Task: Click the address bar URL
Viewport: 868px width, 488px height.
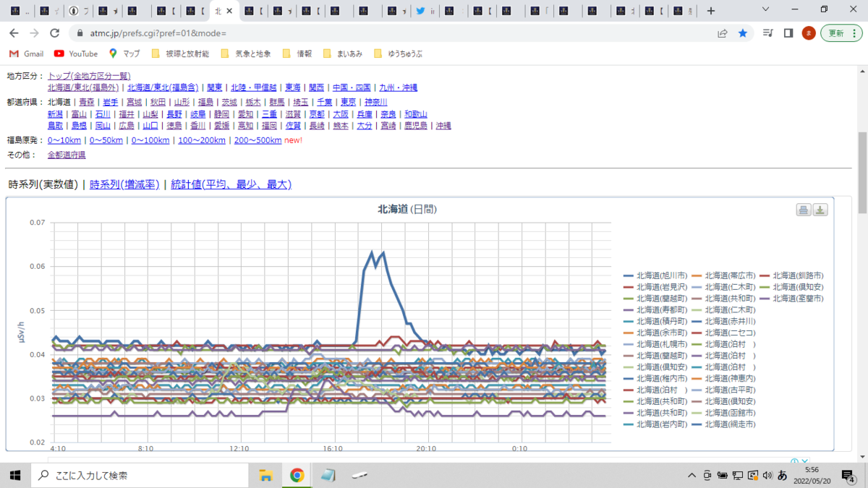Action: (158, 33)
